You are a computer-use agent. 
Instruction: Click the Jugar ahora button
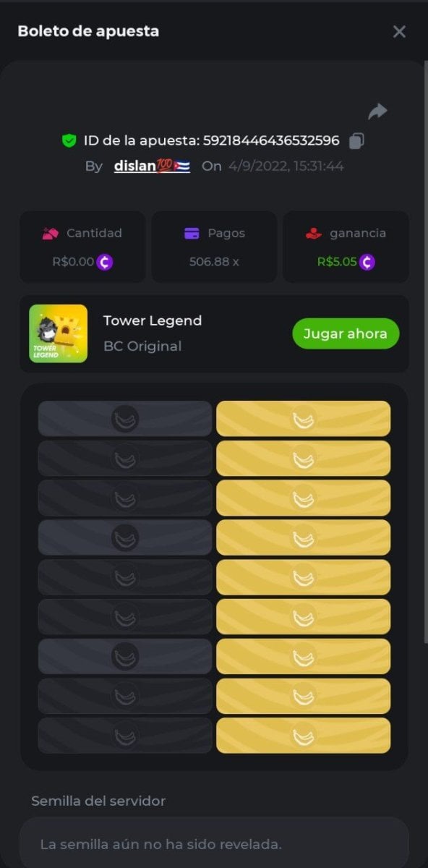tap(346, 333)
